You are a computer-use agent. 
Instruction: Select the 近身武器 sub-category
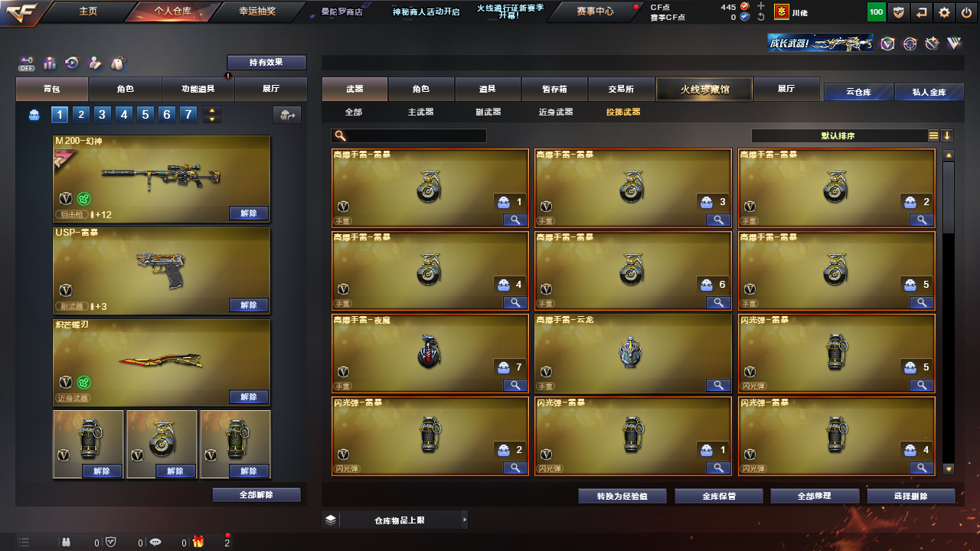click(556, 112)
